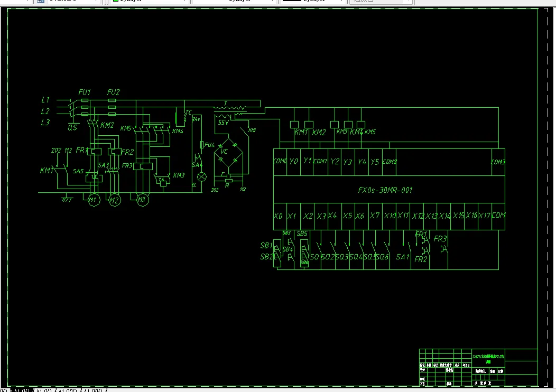Click the KM3 label beside the YA electromagnet

click(179, 175)
